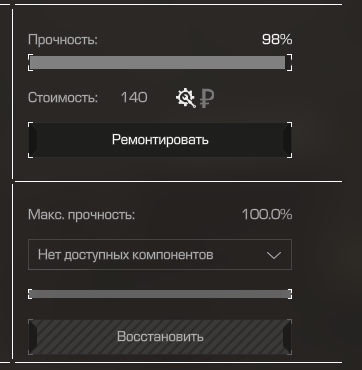This screenshot has width=362, height=370.
Task: Click the Ремонтировать button
Action: coord(160,140)
